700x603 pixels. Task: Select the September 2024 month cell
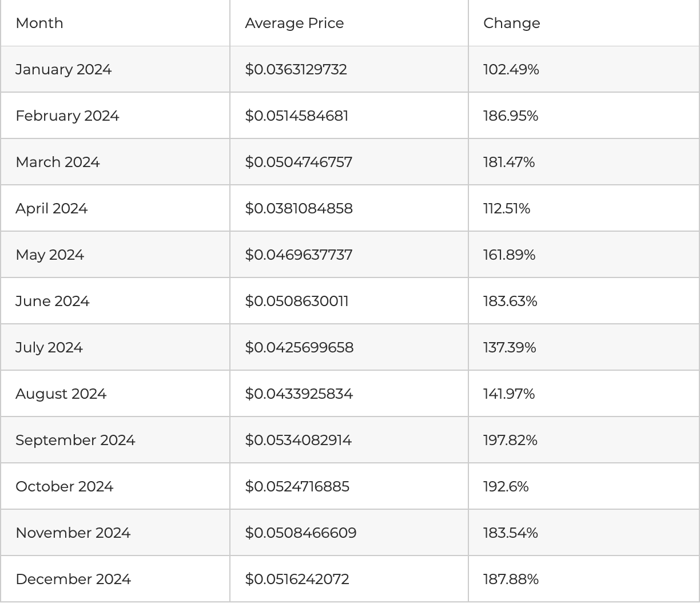pyautogui.click(x=75, y=440)
